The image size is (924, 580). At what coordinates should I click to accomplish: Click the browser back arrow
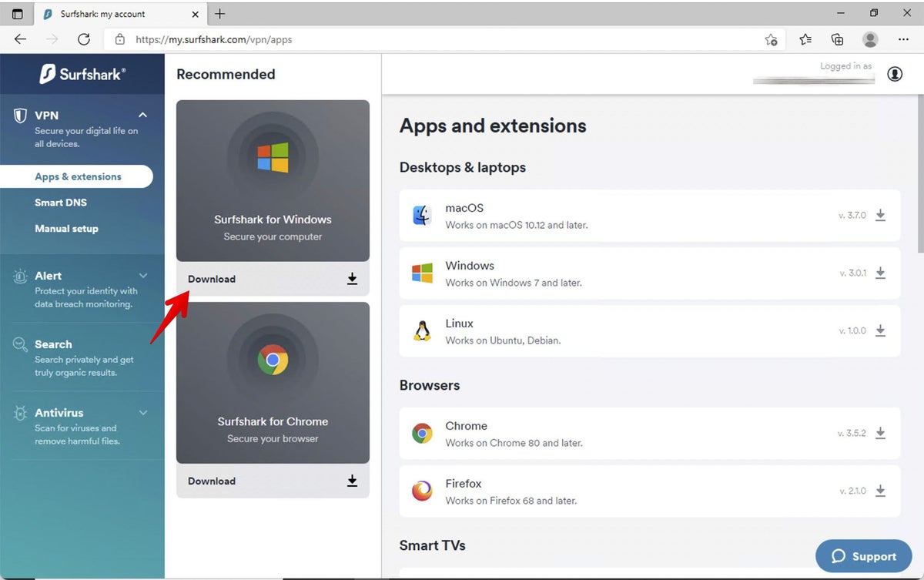click(21, 39)
